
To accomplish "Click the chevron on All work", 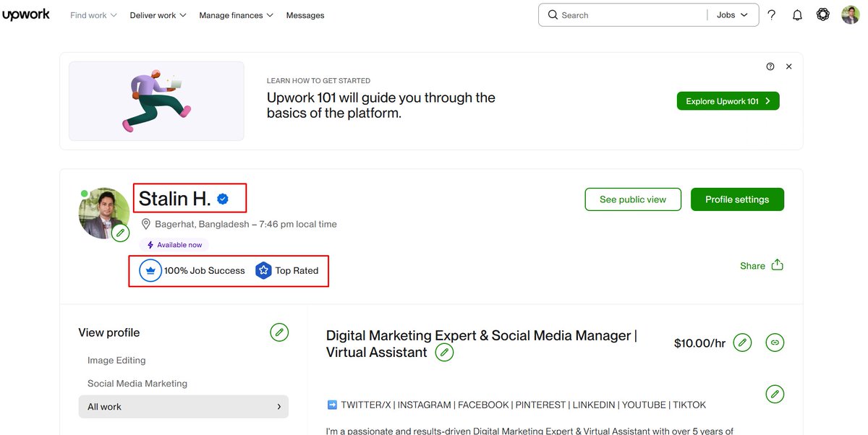I will [279, 407].
